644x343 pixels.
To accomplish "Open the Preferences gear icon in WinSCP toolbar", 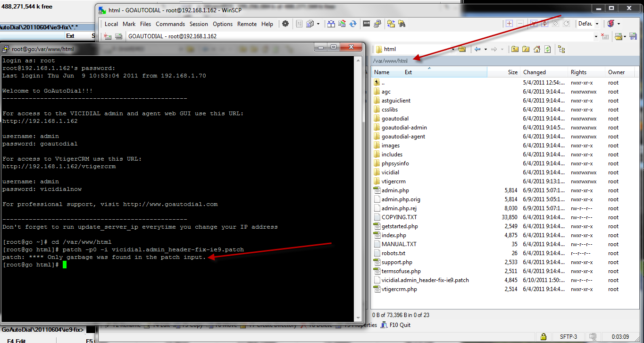I will point(285,24).
